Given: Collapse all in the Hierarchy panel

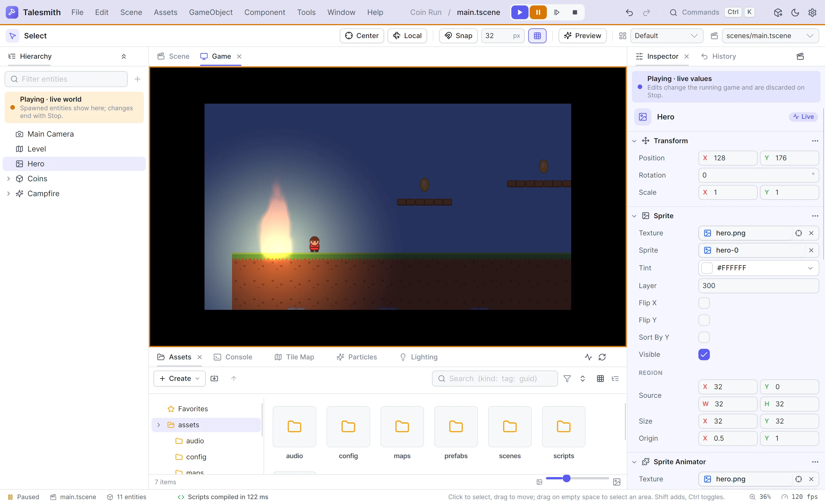Looking at the screenshot, I should click(x=123, y=56).
